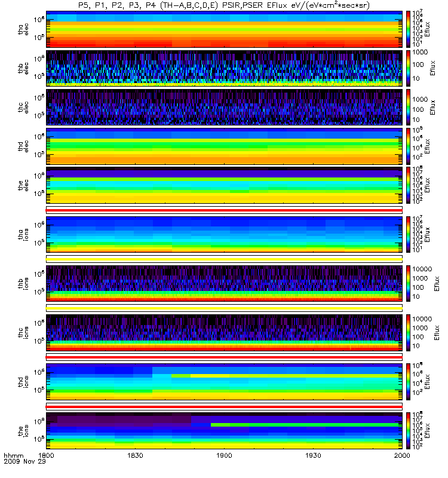
Task: Click the green streak in the ions panel
Action: click(306, 425)
